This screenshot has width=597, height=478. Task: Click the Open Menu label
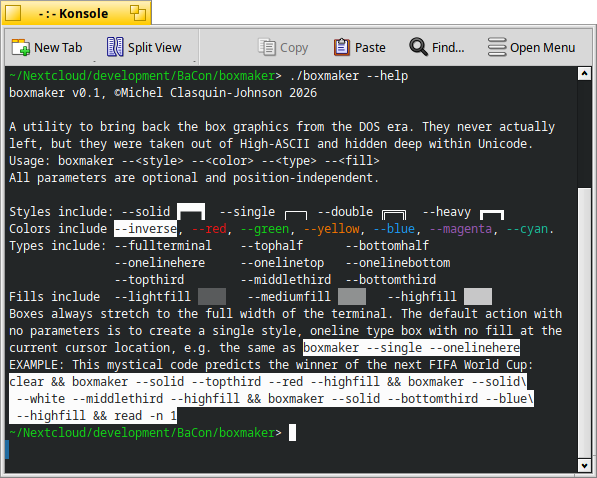[x=543, y=48]
